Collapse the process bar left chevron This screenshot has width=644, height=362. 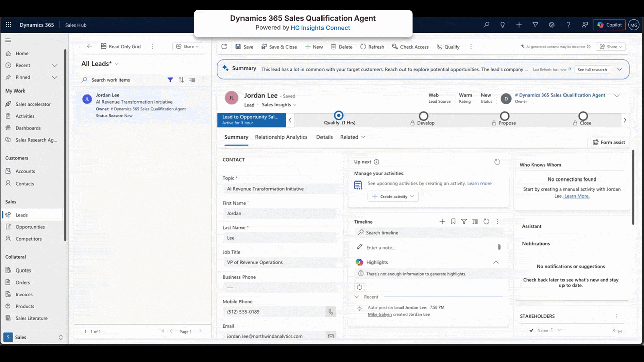(x=290, y=120)
